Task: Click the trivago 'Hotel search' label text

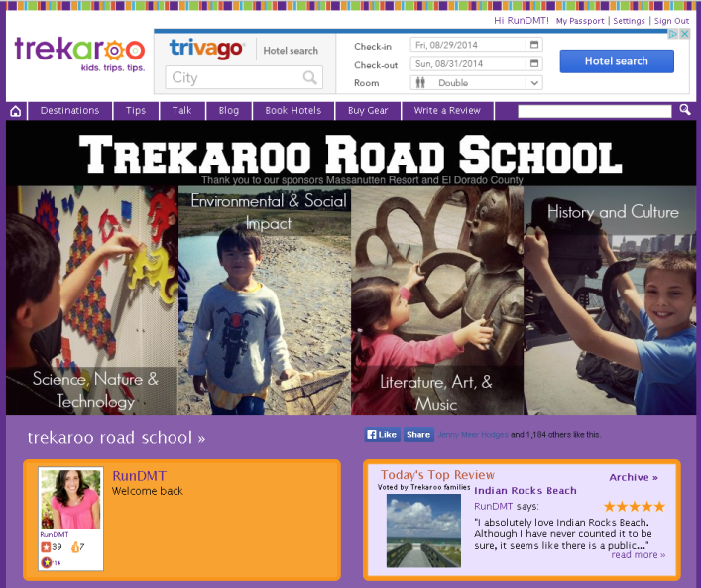Action: (291, 51)
